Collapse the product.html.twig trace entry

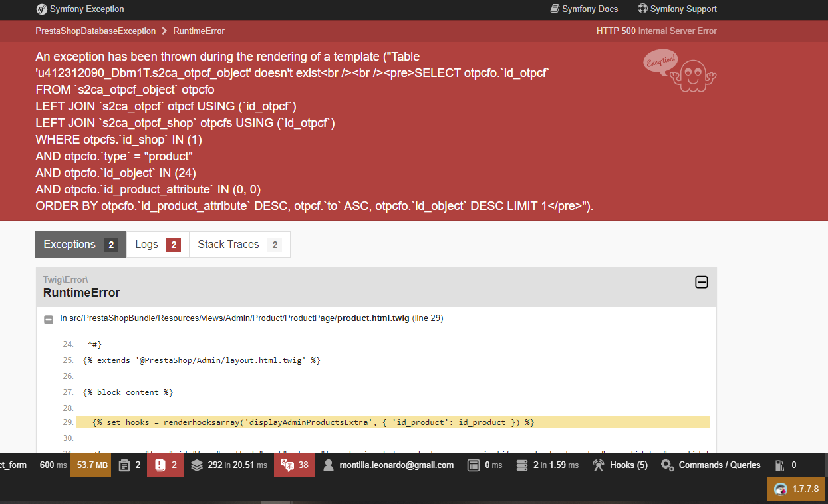pyautogui.click(x=49, y=319)
